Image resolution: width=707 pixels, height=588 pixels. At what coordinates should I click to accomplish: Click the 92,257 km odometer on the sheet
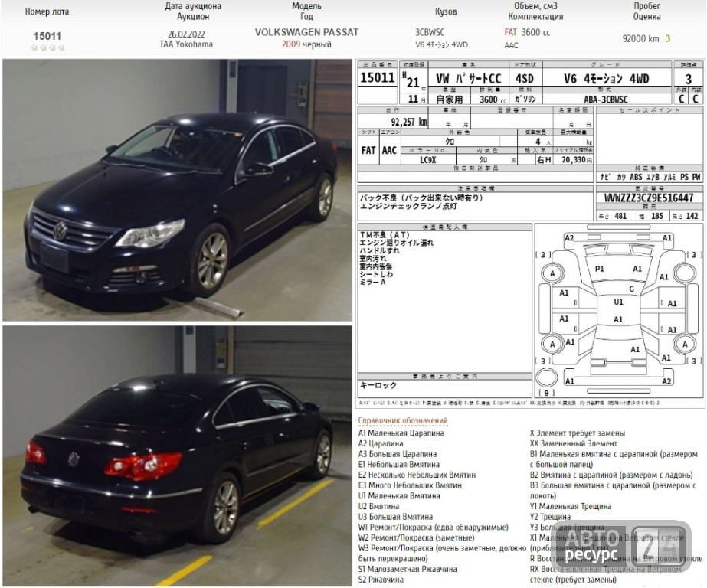(x=409, y=122)
